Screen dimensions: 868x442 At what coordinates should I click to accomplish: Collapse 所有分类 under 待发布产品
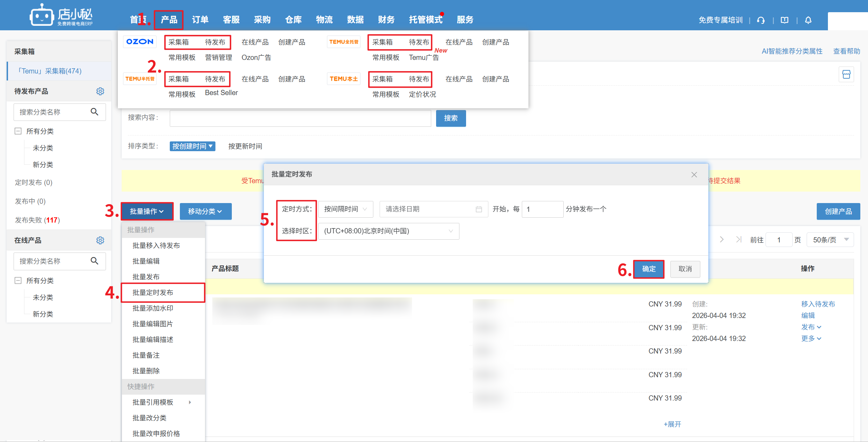coord(18,131)
